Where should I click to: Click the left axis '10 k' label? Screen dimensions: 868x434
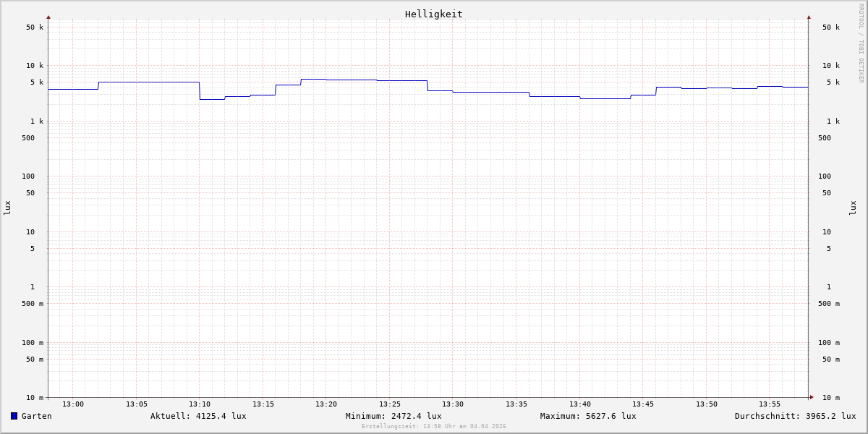tap(35, 66)
